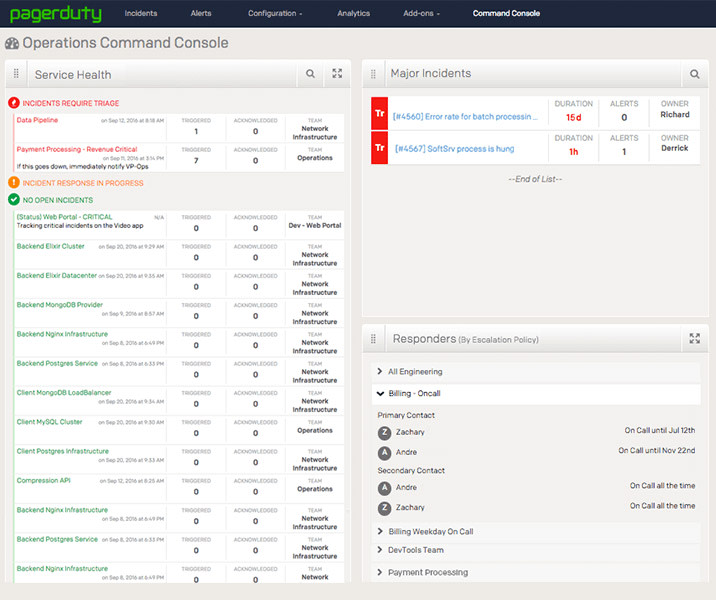Click the INCIDENT RESPONSE IN PROGRESS heading text
Viewport: 716px width, 600px height.
click(83, 183)
